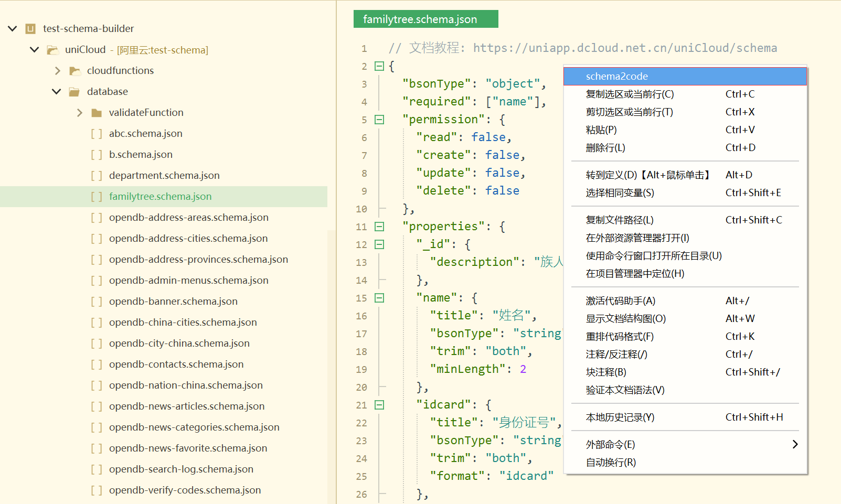Viewport: 841px width, 504px height.
Task: Expand the validateFunction folder chevron
Action: 80,113
